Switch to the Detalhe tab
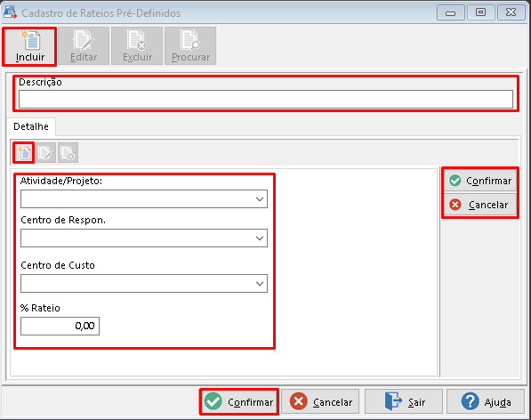531x420 pixels. click(31, 126)
